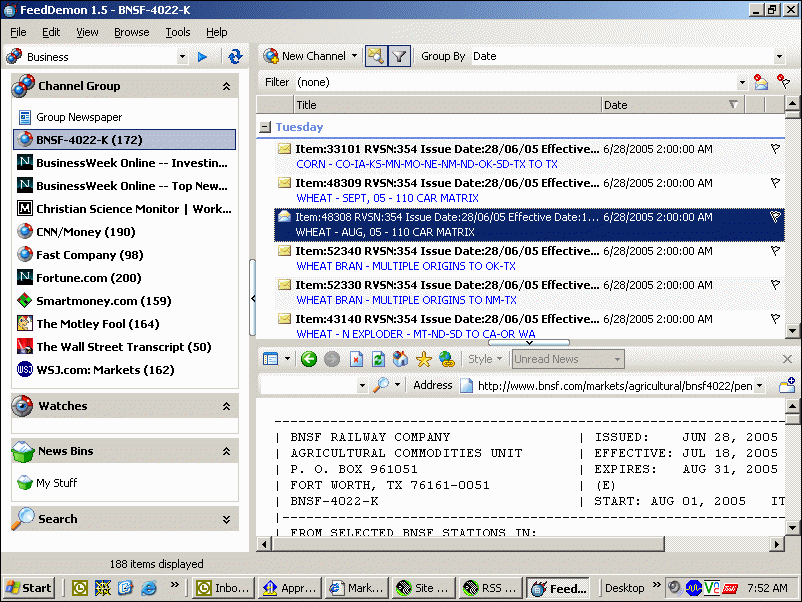Open the Edit menu
The height and width of the screenshot is (602, 802).
51,32
